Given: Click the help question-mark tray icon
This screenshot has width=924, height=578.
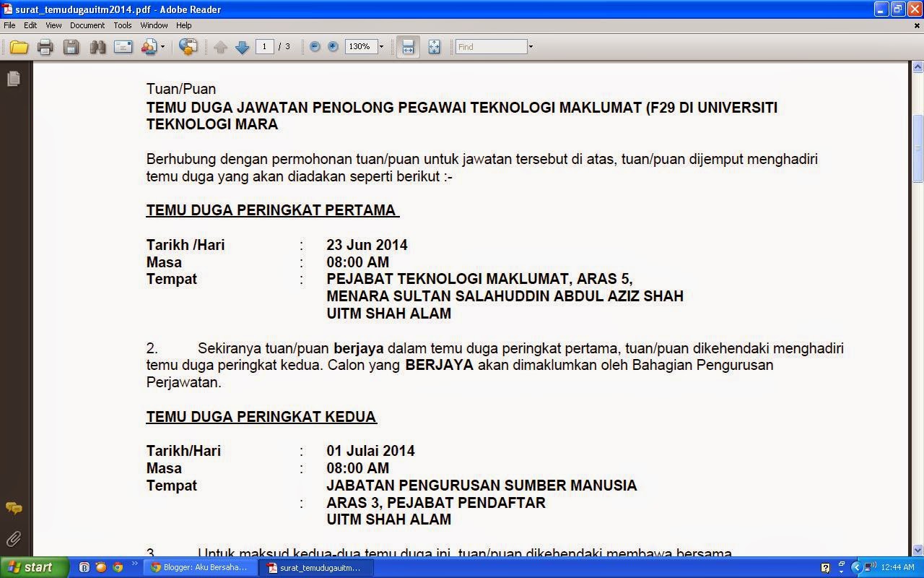Looking at the screenshot, I should click(x=826, y=568).
